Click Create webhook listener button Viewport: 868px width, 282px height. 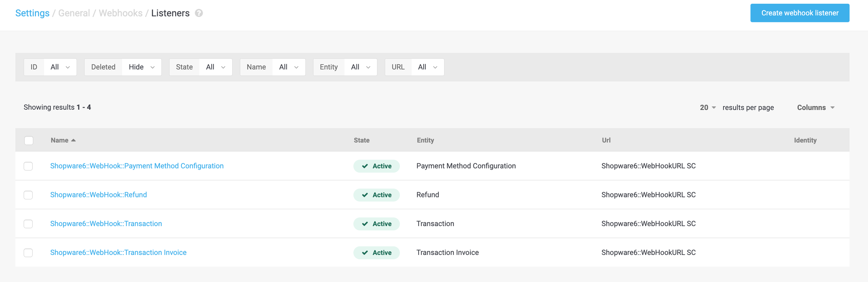click(800, 13)
